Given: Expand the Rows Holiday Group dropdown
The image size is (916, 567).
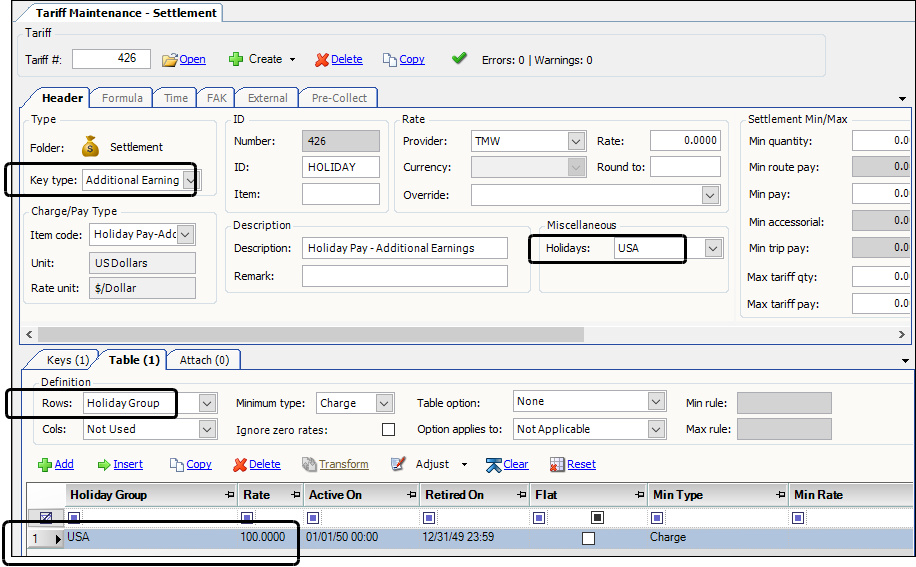Looking at the screenshot, I should tap(207, 403).
